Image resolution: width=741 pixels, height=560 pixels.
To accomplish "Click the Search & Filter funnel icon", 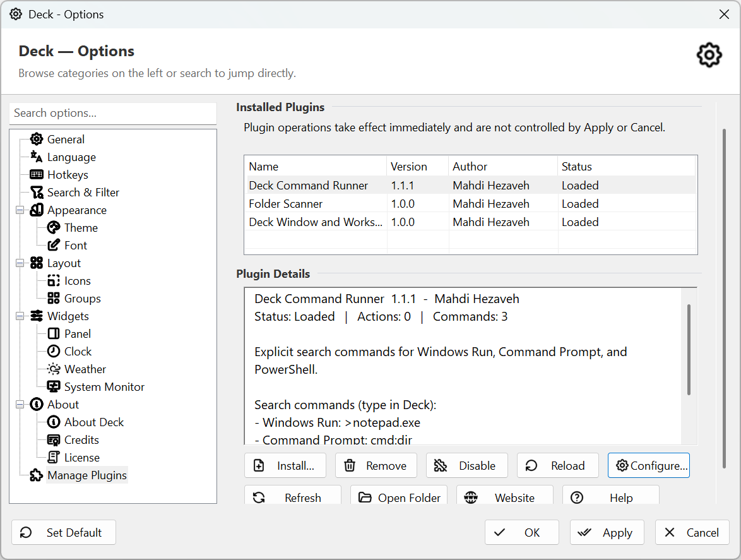I will click(37, 193).
